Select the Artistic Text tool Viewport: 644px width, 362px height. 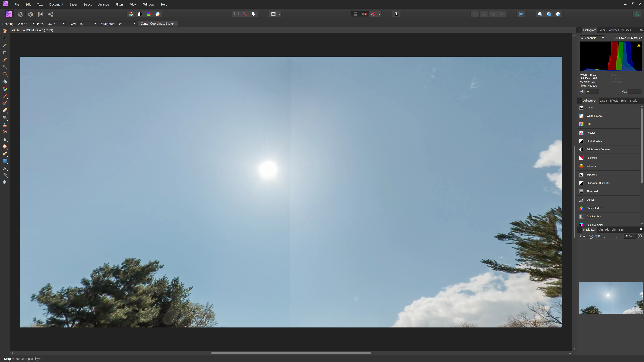pyautogui.click(x=5, y=168)
